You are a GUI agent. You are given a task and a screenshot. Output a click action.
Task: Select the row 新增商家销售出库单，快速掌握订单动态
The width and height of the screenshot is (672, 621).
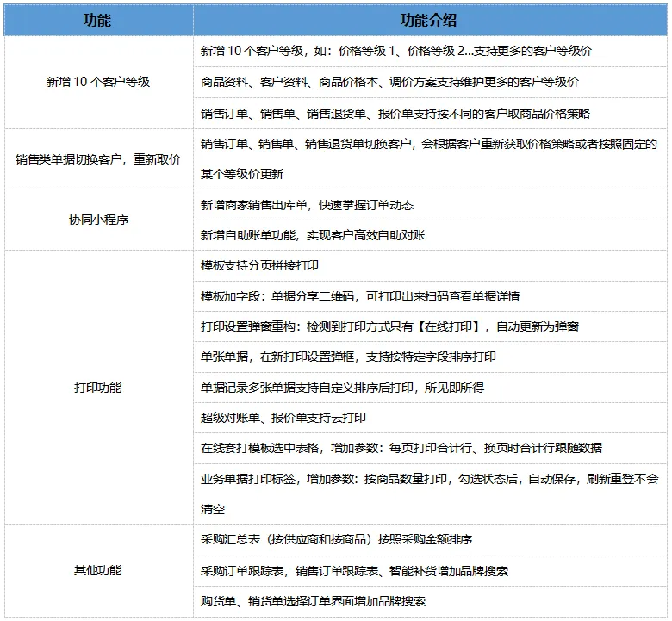tap(430, 204)
